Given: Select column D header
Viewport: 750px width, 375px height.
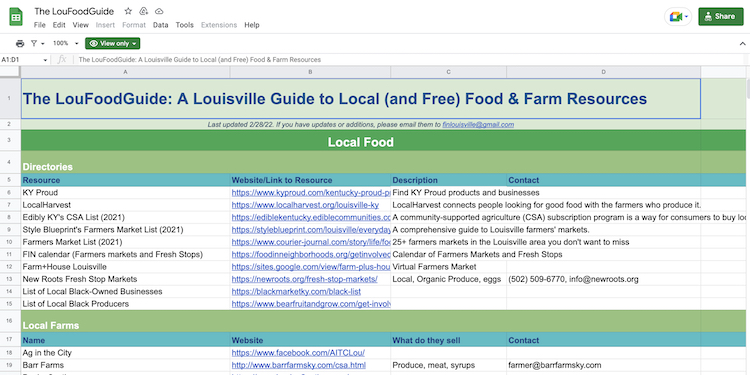Looking at the screenshot, I should 604,72.
